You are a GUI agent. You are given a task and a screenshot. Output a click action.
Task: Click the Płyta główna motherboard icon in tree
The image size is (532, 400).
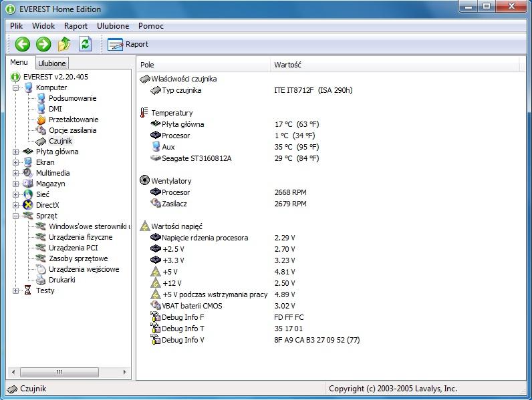coord(28,152)
